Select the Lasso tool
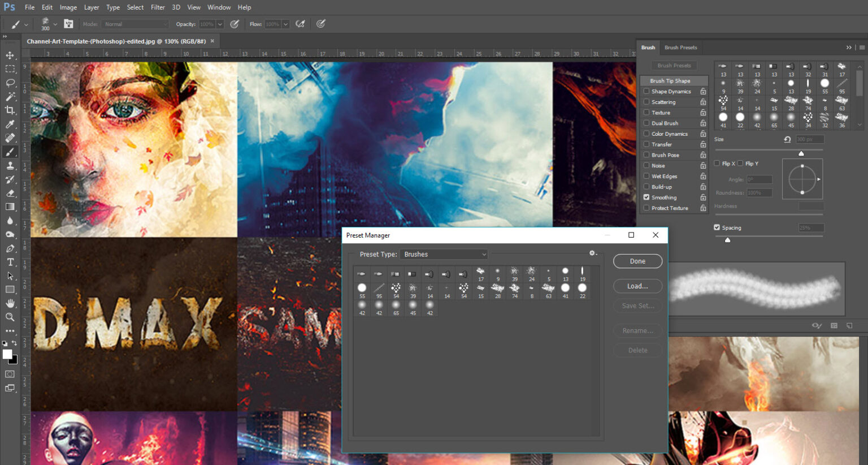Viewport: 868px width, 465px height. coord(10,83)
